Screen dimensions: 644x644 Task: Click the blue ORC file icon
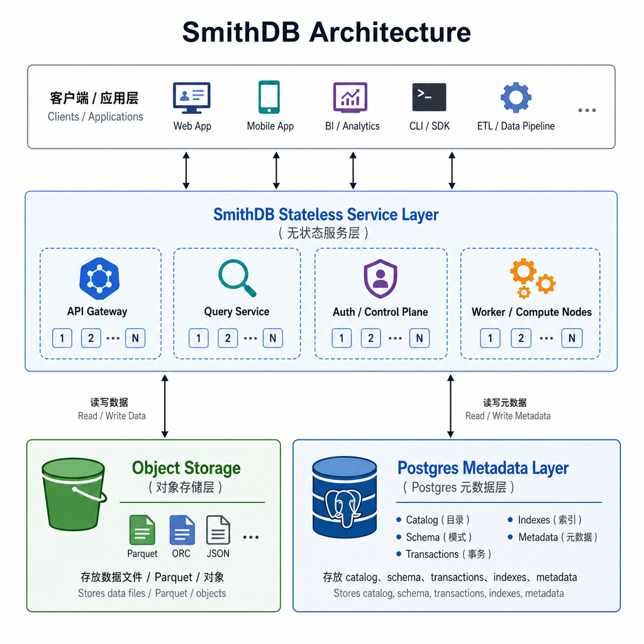coord(182,530)
